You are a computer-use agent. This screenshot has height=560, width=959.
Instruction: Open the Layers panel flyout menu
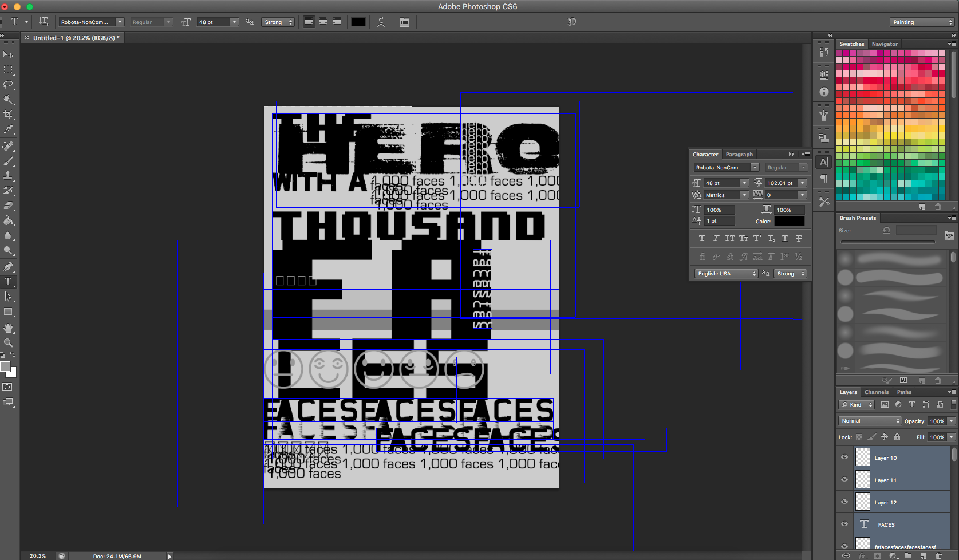[952, 392]
